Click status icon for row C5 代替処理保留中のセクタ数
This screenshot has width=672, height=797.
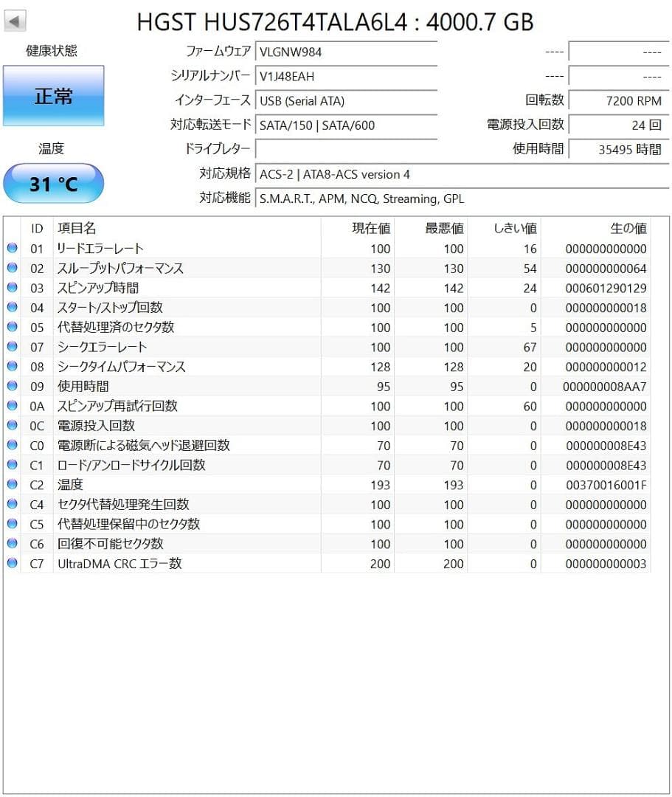point(13,524)
